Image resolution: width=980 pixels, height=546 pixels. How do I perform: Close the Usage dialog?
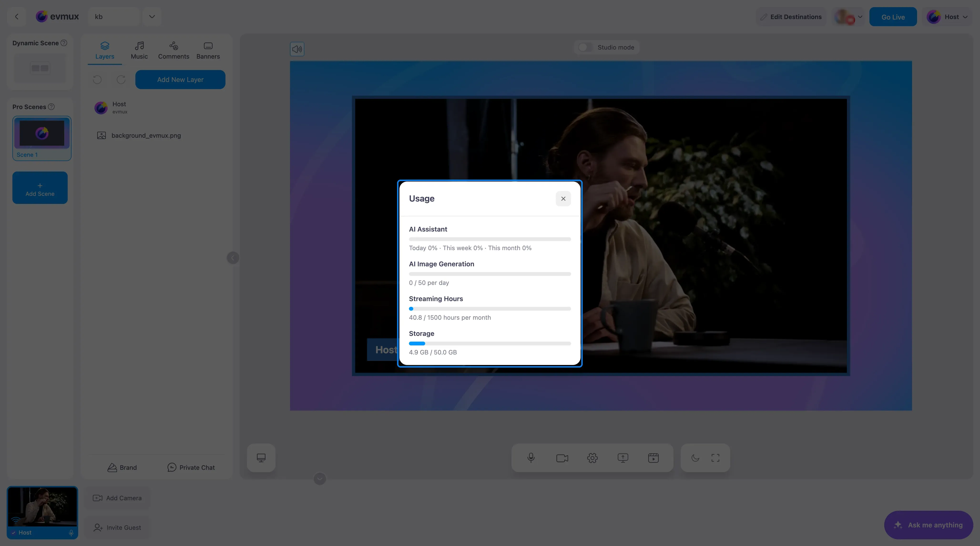[563, 198]
